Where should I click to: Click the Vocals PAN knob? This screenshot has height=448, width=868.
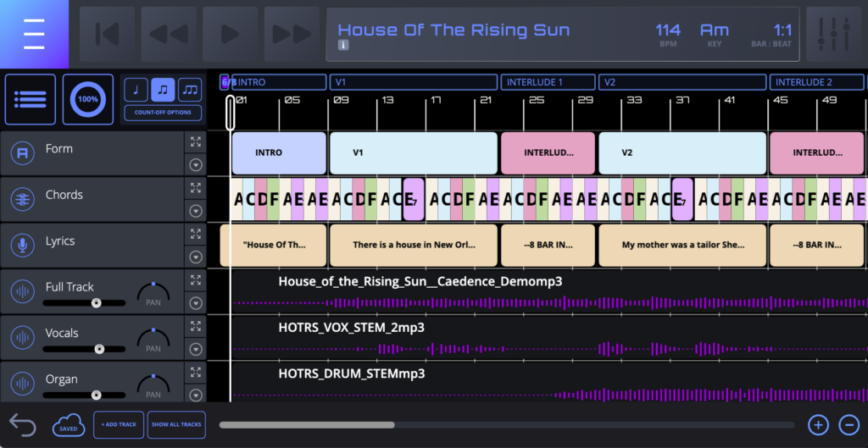point(153,338)
